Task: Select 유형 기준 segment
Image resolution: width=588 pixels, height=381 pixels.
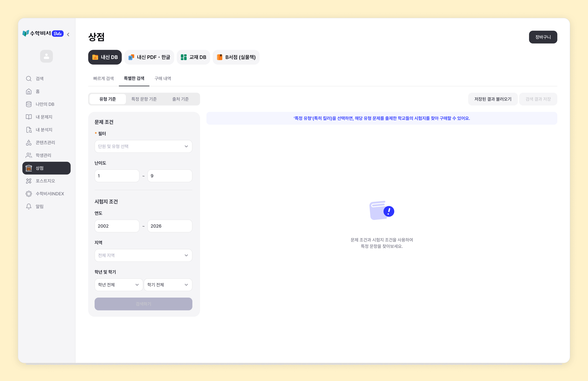Action: tap(108, 99)
